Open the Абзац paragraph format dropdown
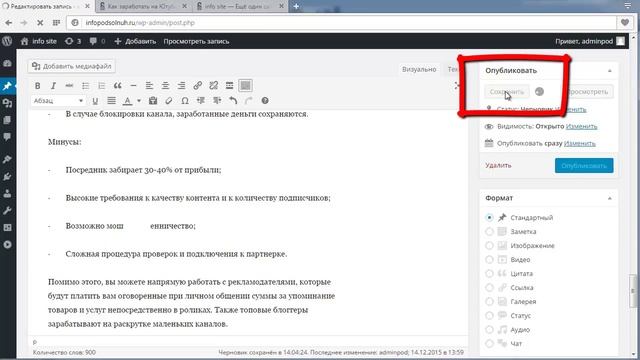 [x=58, y=101]
